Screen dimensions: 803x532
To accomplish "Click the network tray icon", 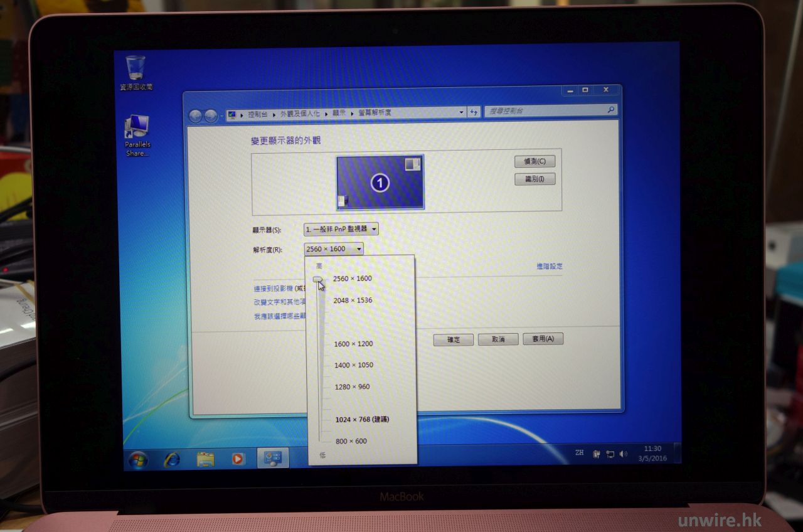I will [x=609, y=454].
